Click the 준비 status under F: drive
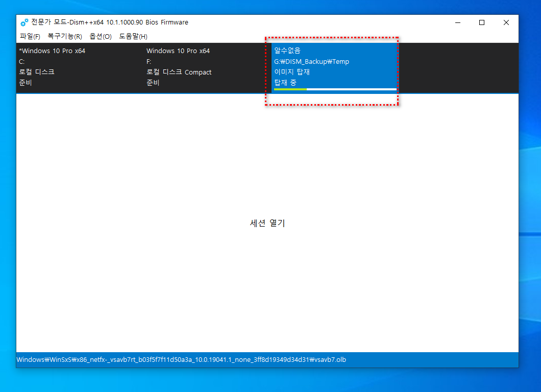Screen dimensions: 541x392 (x=153, y=83)
